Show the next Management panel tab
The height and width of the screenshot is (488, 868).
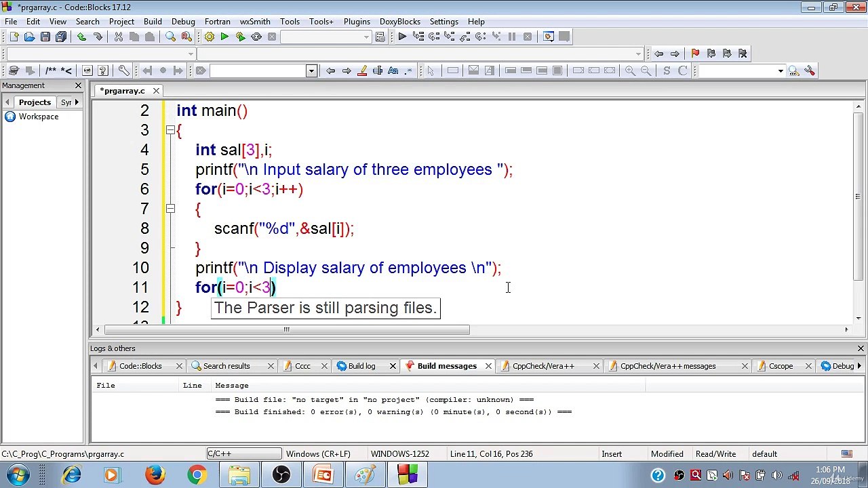(x=77, y=102)
